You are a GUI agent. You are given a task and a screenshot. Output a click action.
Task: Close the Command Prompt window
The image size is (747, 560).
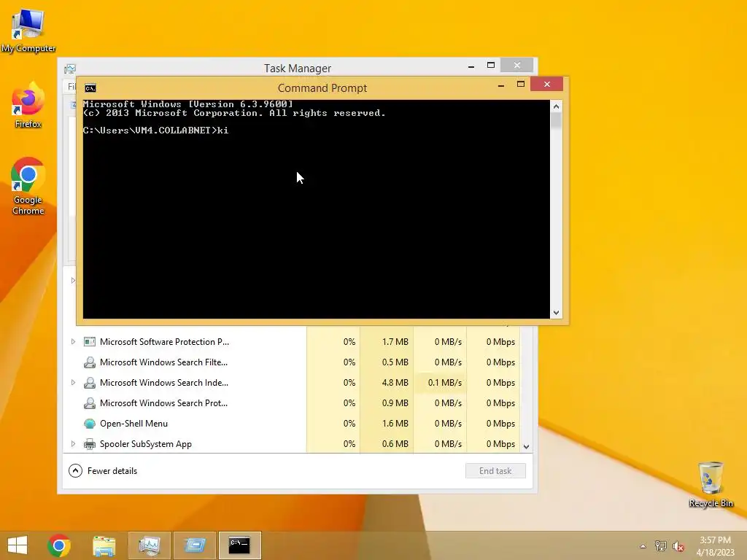(x=546, y=85)
